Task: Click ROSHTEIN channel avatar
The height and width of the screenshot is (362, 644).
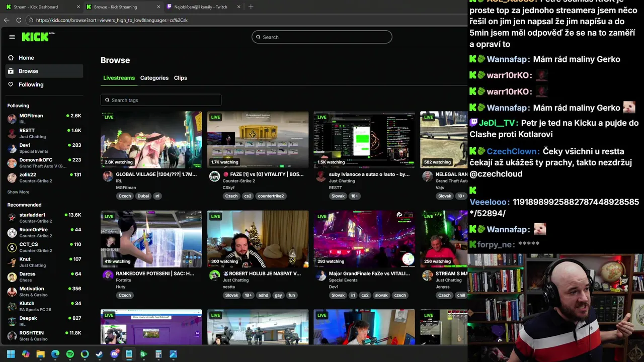Action: tap(12, 336)
